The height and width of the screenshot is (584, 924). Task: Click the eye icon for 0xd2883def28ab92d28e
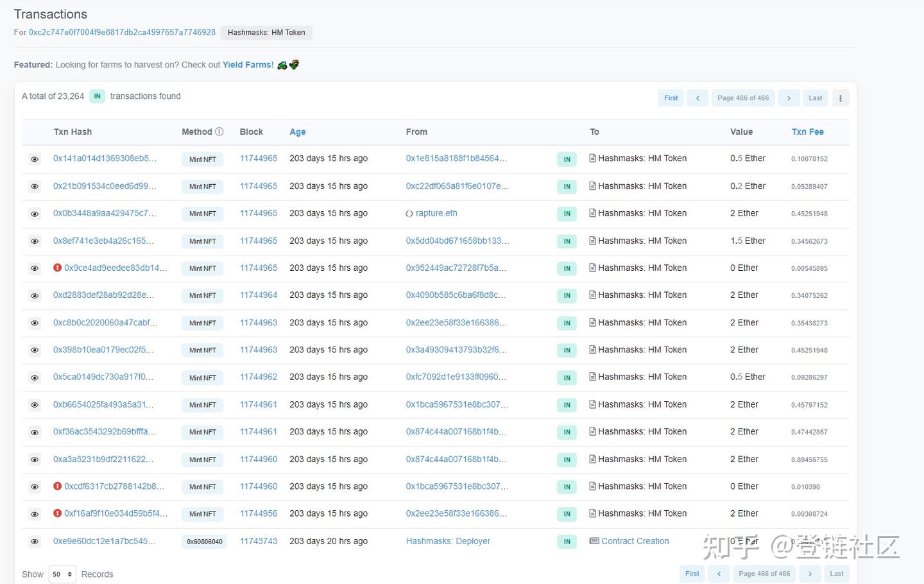pos(35,296)
